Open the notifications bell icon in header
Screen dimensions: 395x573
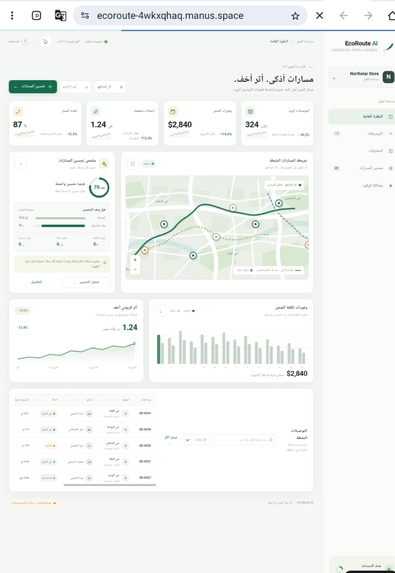click(x=45, y=42)
